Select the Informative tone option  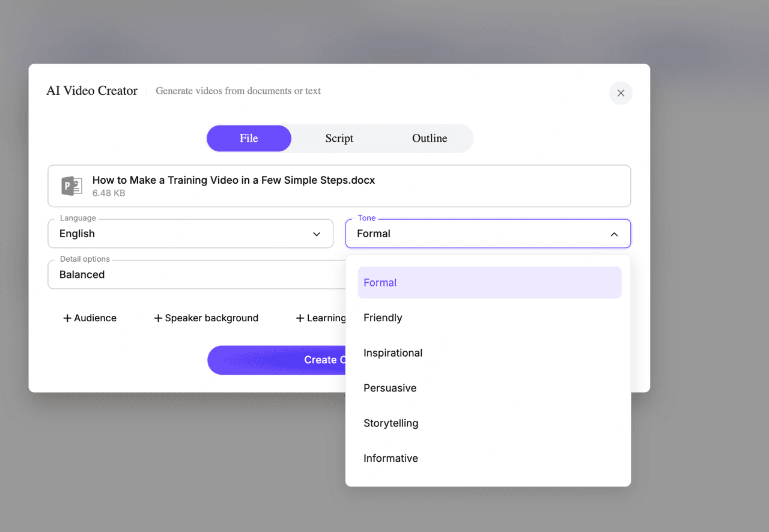(x=391, y=458)
